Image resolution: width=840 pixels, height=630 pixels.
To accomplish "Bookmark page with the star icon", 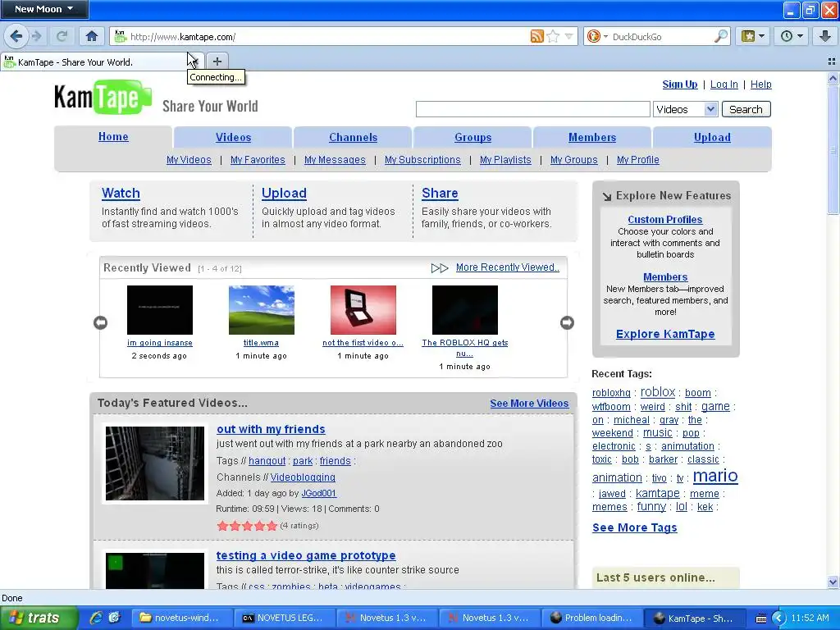I will click(x=554, y=36).
